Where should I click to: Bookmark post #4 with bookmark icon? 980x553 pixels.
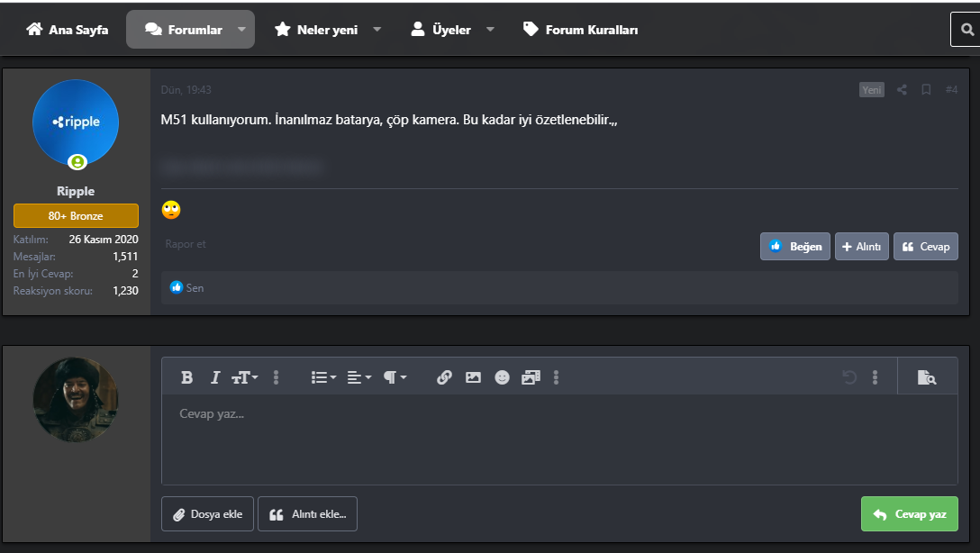point(926,90)
